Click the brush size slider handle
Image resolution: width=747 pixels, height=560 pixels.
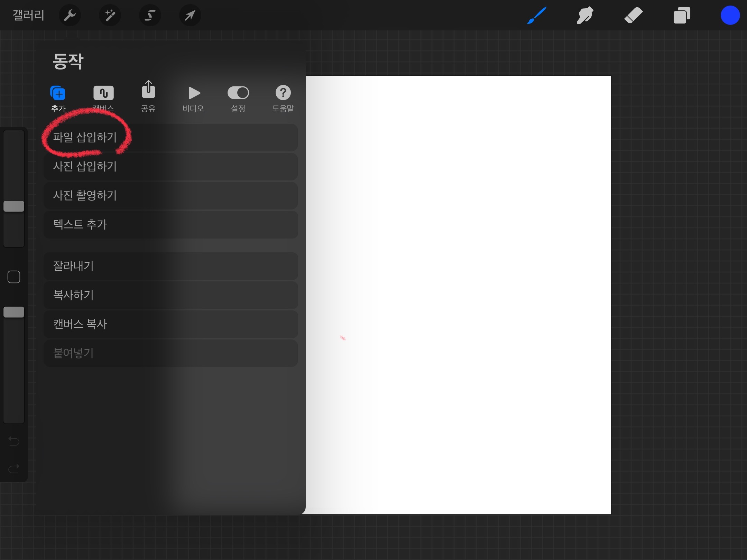point(14,206)
